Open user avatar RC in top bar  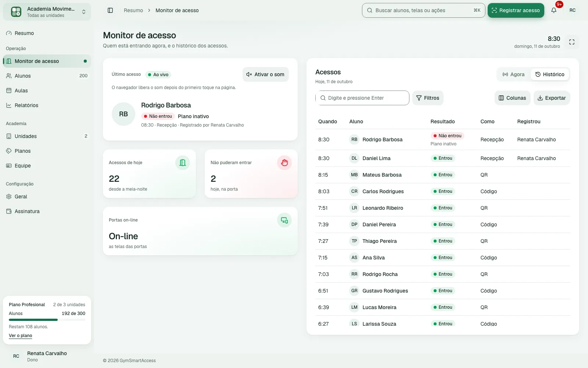573,10
